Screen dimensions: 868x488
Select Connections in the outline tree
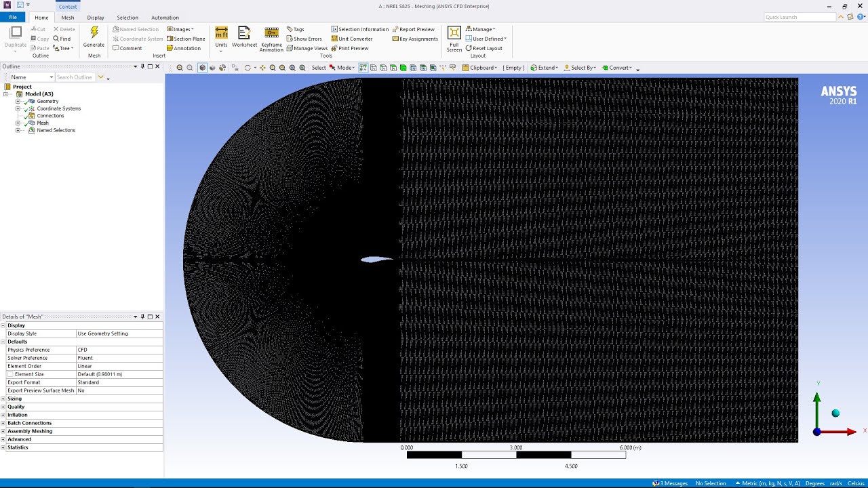click(x=50, y=116)
